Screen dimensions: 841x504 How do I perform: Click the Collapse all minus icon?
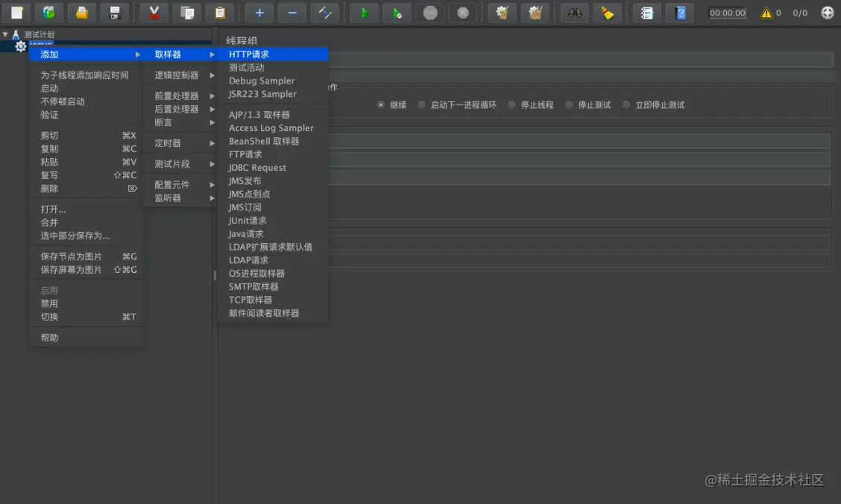(292, 13)
